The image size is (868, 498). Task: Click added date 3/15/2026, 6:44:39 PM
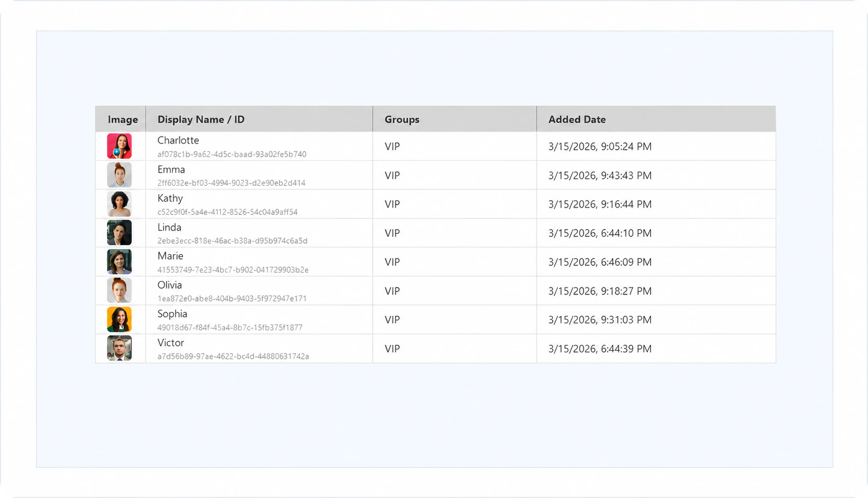pyautogui.click(x=600, y=348)
